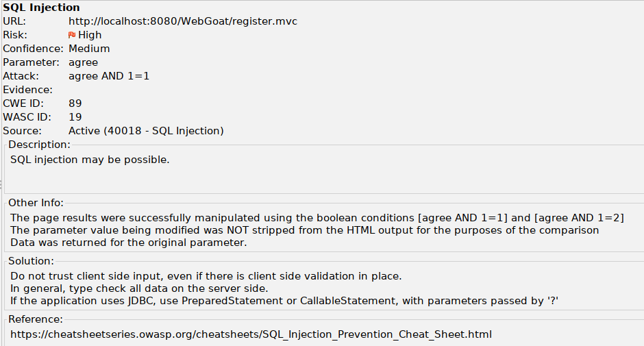
Task: Select the Parameter value agree
Action: (83, 62)
